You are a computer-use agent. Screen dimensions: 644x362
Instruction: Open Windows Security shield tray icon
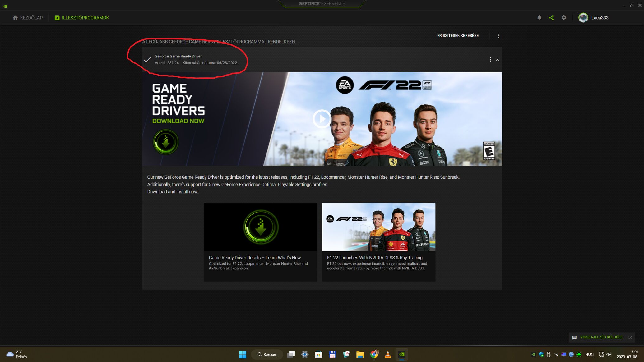pyautogui.click(x=541, y=355)
